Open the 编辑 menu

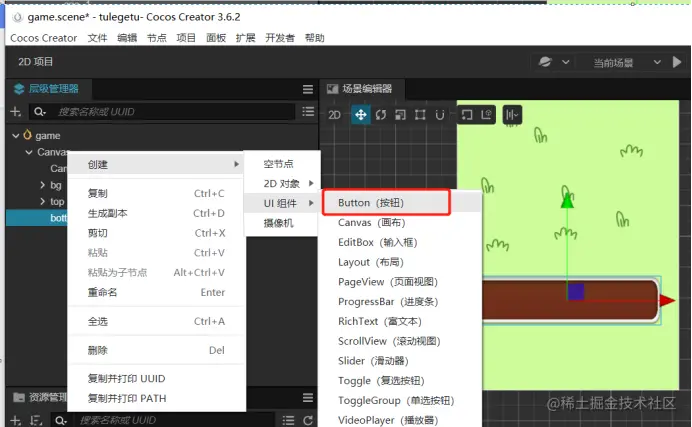click(127, 38)
